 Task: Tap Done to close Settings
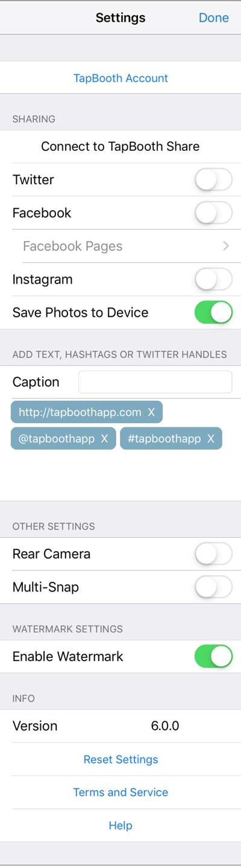214,18
